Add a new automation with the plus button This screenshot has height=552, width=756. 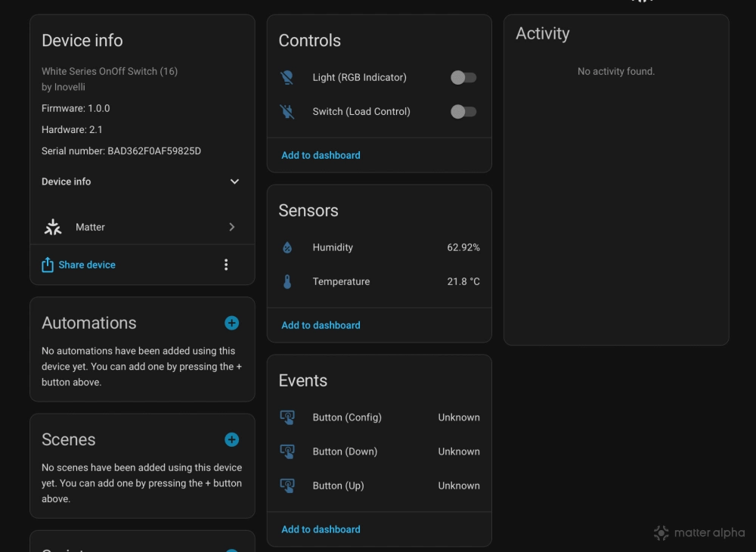pos(232,323)
